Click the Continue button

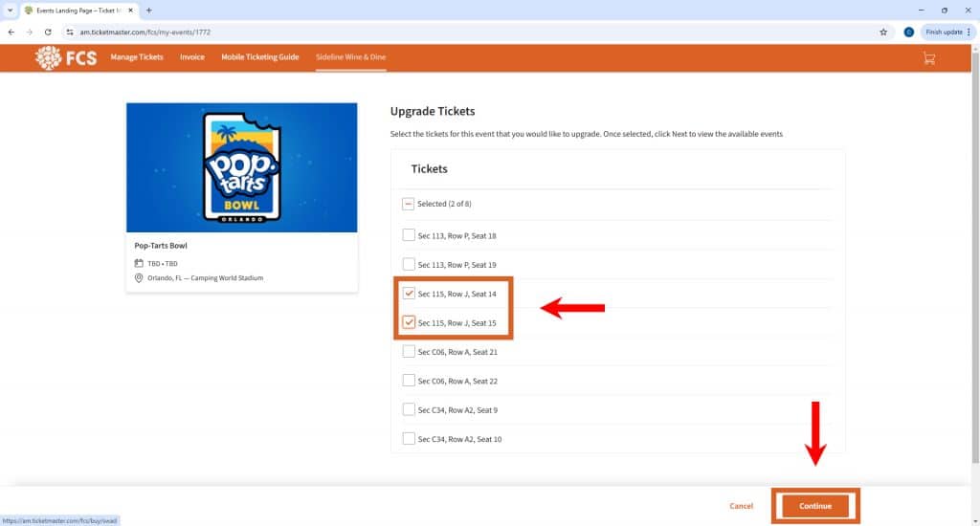tap(815, 506)
